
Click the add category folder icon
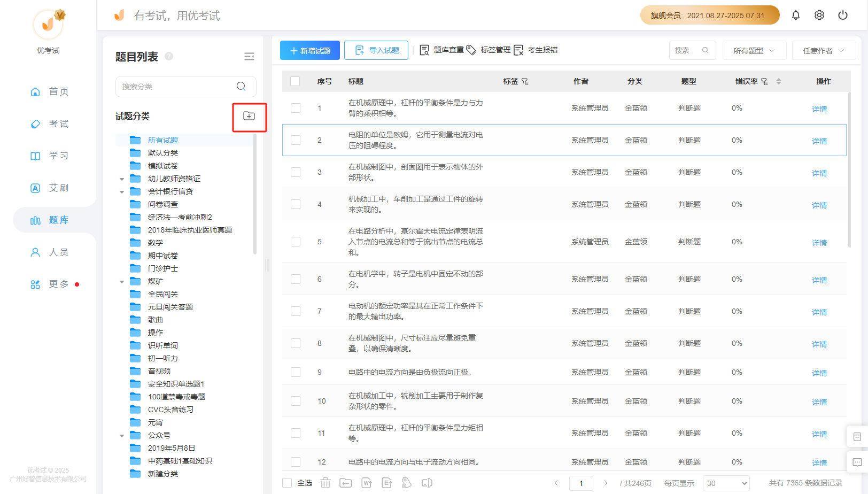(x=249, y=116)
